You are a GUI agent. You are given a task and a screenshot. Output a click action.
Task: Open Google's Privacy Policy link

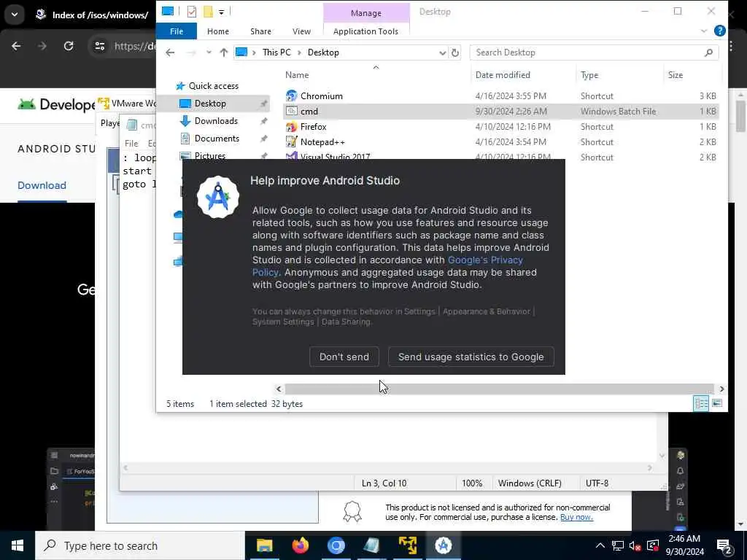coord(387,266)
